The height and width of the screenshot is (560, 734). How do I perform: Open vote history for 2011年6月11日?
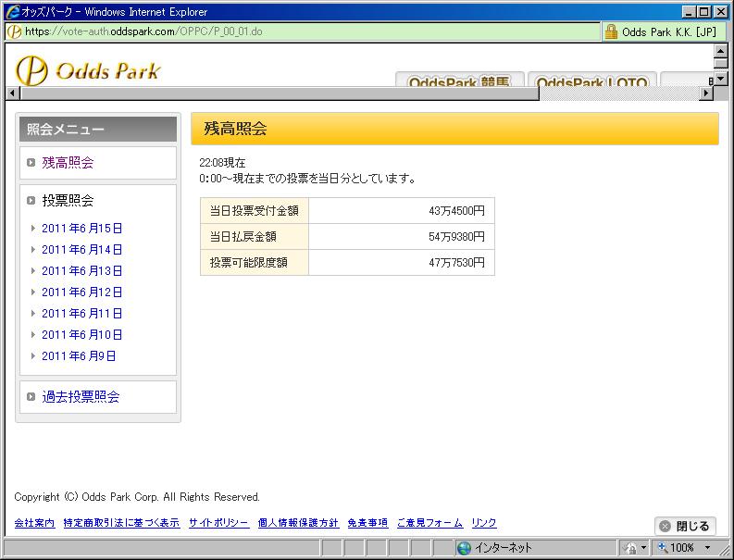pyautogui.click(x=82, y=314)
